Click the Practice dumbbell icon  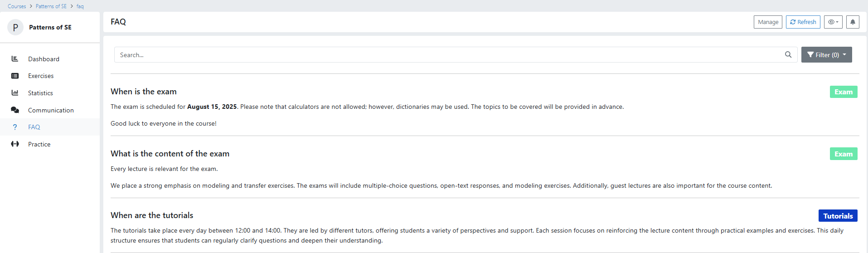coord(15,144)
